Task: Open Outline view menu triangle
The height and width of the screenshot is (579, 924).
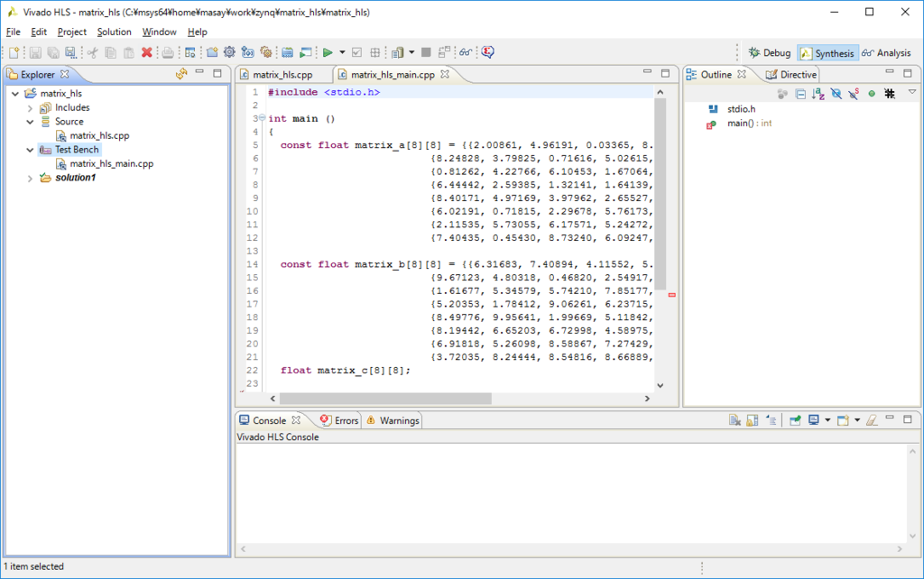Action: [912, 92]
